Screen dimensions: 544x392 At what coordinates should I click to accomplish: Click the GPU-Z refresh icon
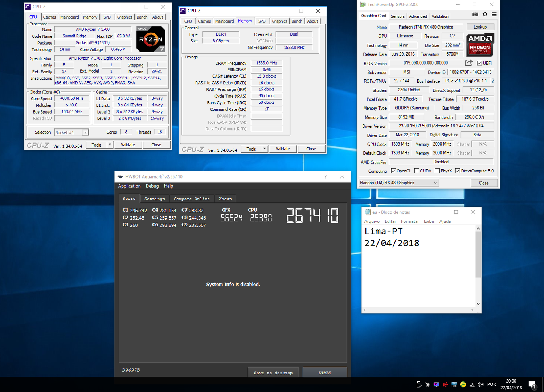click(485, 15)
